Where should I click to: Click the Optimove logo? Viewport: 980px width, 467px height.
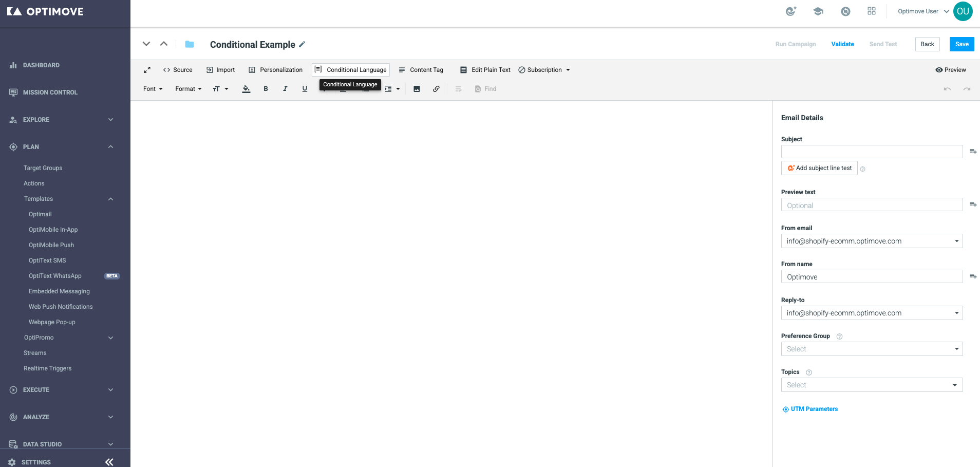click(45, 11)
